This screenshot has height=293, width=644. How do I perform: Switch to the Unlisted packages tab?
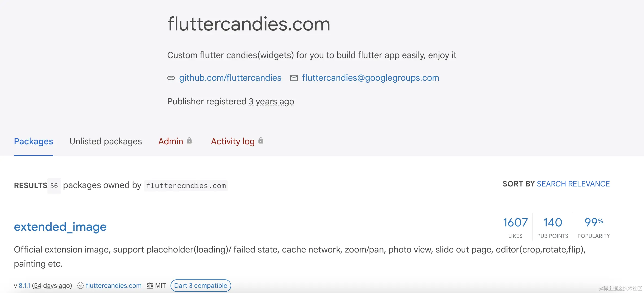106,141
